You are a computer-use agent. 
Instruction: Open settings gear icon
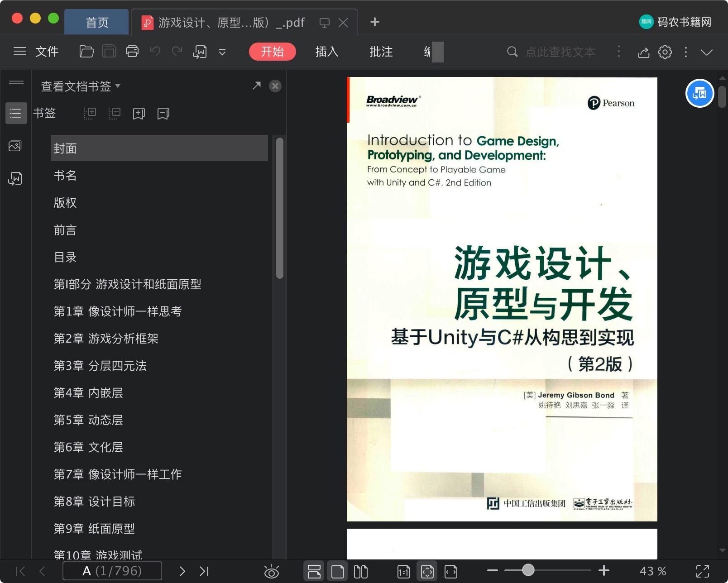click(665, 52)
